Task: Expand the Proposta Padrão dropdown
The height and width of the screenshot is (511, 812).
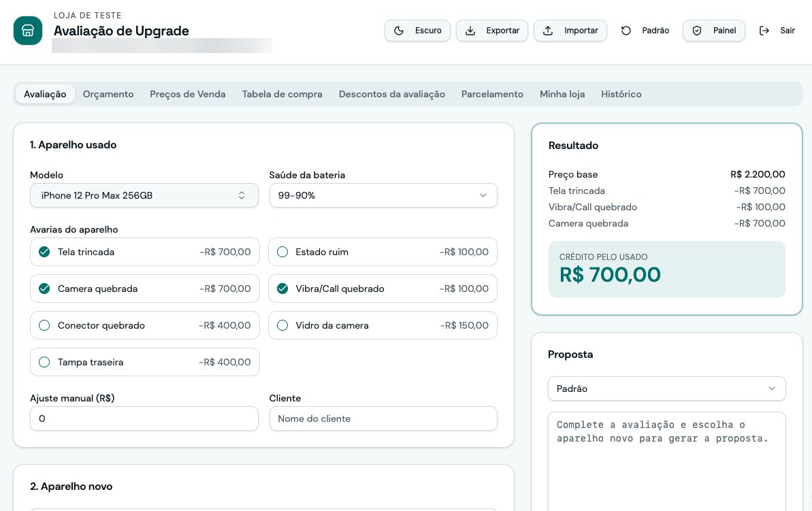Action: pyautogui.click(x=666, y=389)
